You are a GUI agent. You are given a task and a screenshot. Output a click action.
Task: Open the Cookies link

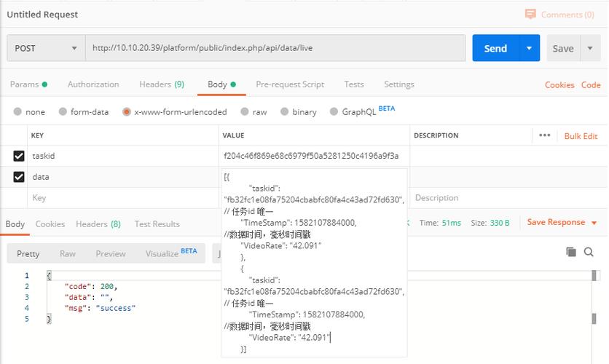(559, 85)
